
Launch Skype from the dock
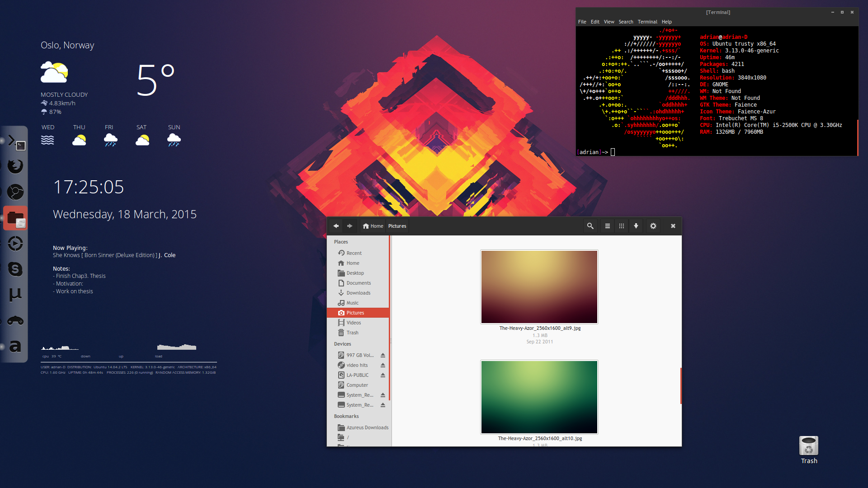click(15, 269)
